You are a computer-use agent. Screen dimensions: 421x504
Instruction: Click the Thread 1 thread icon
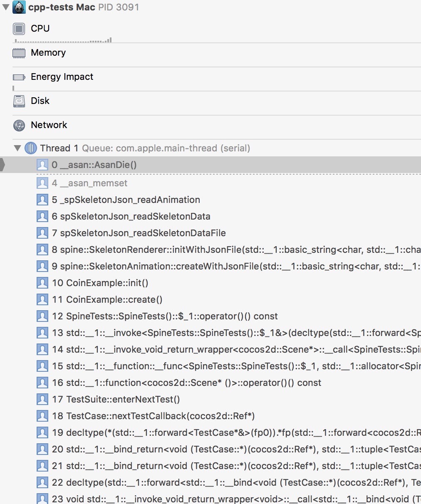click(x=31, y=148)
